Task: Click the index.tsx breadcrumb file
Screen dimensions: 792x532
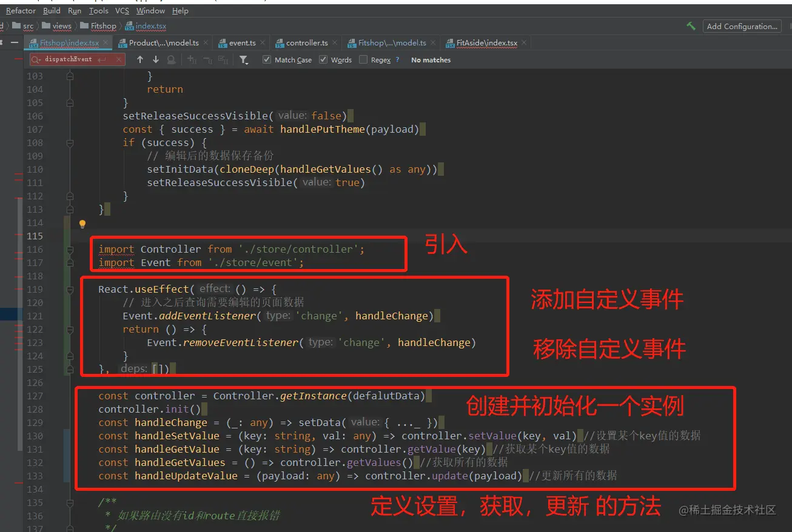Action: pos(146,26)
